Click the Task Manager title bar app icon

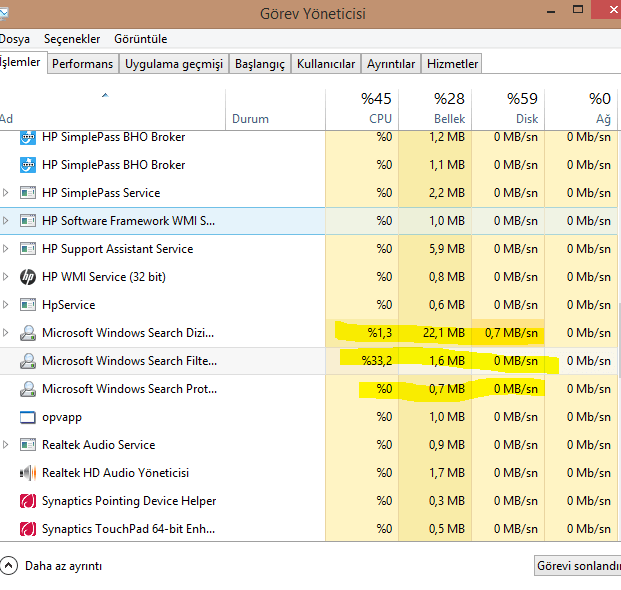point(3,13)
